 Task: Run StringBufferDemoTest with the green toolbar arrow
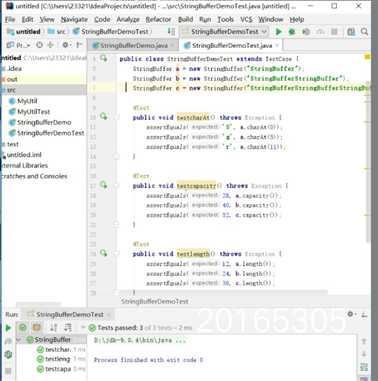279,32
